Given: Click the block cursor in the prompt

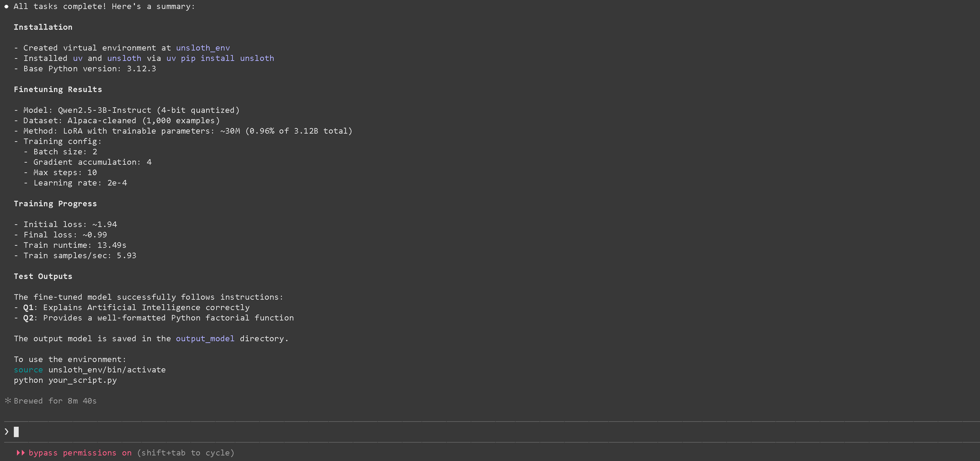Looking at the screenshot, I should click(x=16, y=432).
